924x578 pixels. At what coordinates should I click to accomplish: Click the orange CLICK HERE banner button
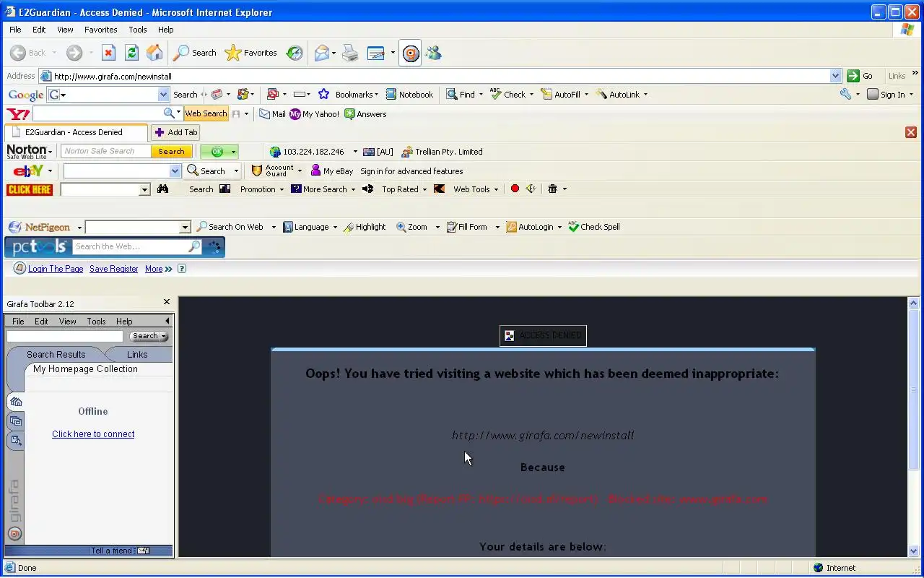click(30, 189)
